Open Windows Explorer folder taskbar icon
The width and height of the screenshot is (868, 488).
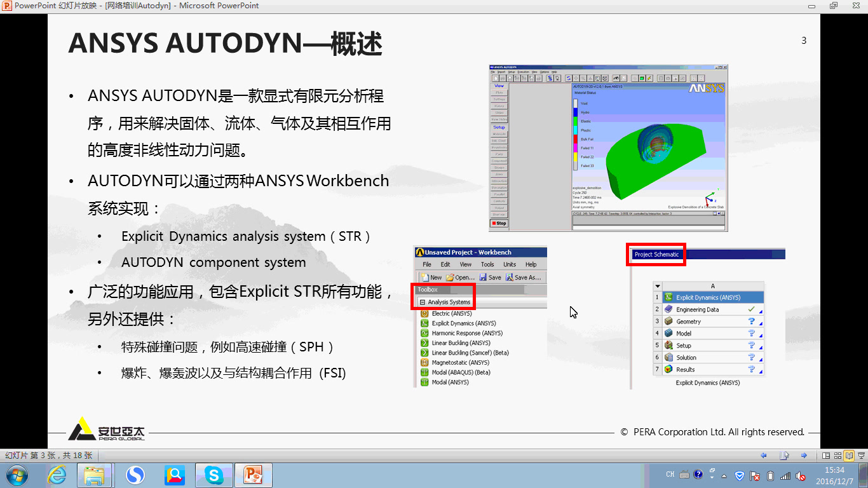click(x=95, y=475)
